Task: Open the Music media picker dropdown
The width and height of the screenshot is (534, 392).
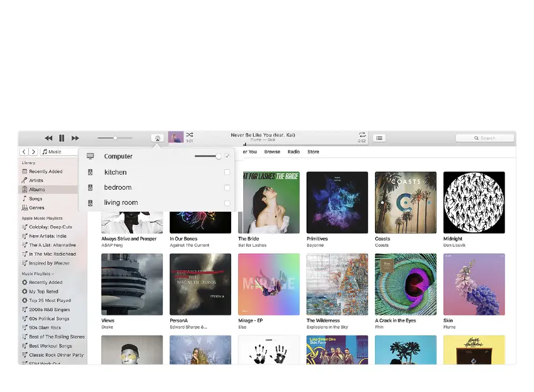Action: (59, 151)
